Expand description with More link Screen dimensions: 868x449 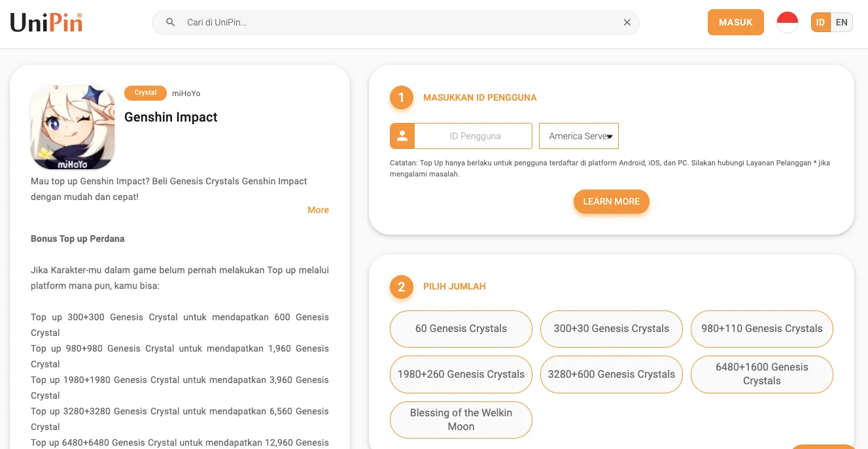point(318,210)
